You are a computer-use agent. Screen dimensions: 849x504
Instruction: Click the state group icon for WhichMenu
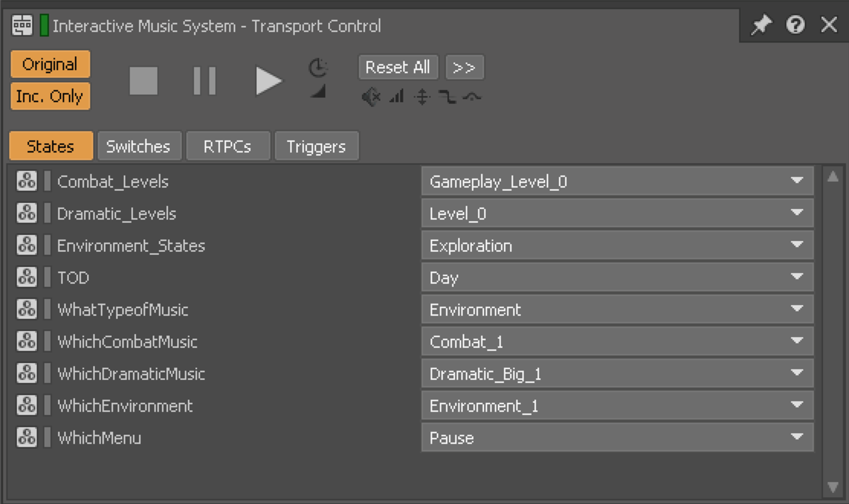(27, 438)
